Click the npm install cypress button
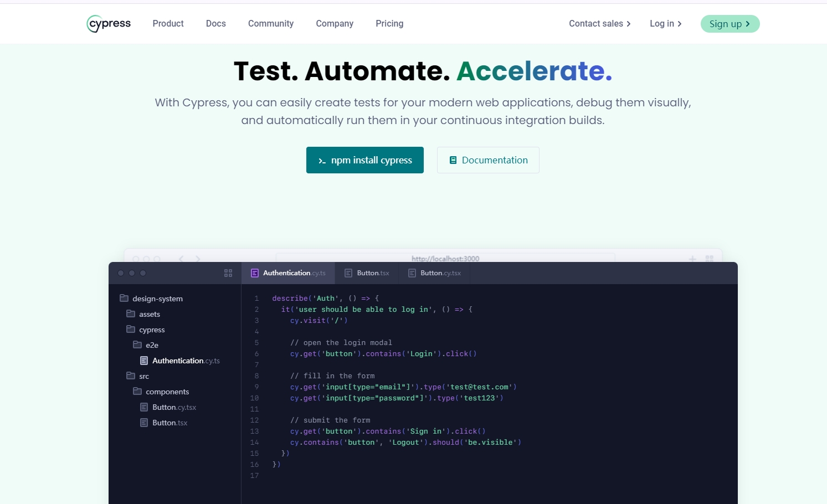The image size is (827, 504). pos(365,160)
